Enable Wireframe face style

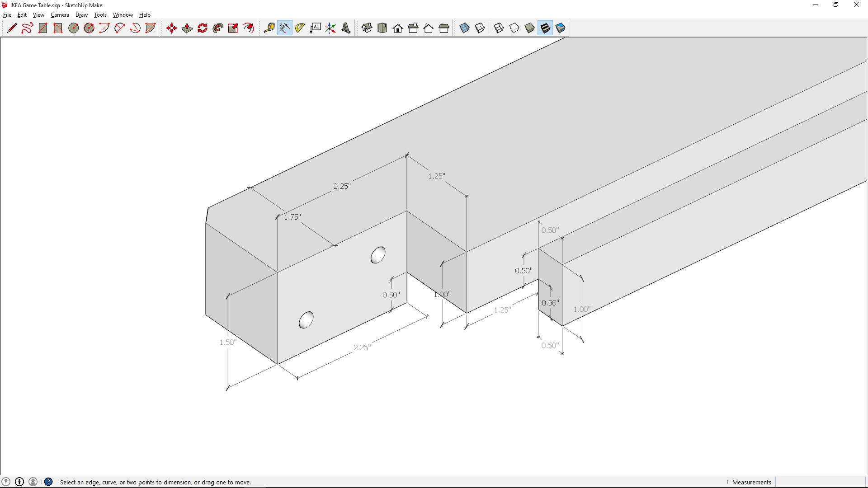pyautogui.click(x=499, y=28)
